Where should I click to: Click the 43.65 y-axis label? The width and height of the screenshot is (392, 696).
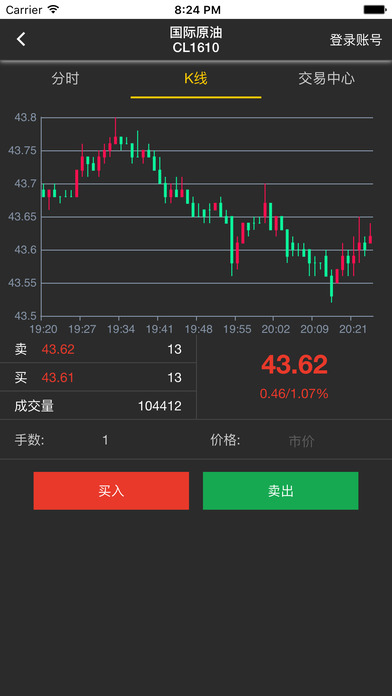tap(22, 217)
